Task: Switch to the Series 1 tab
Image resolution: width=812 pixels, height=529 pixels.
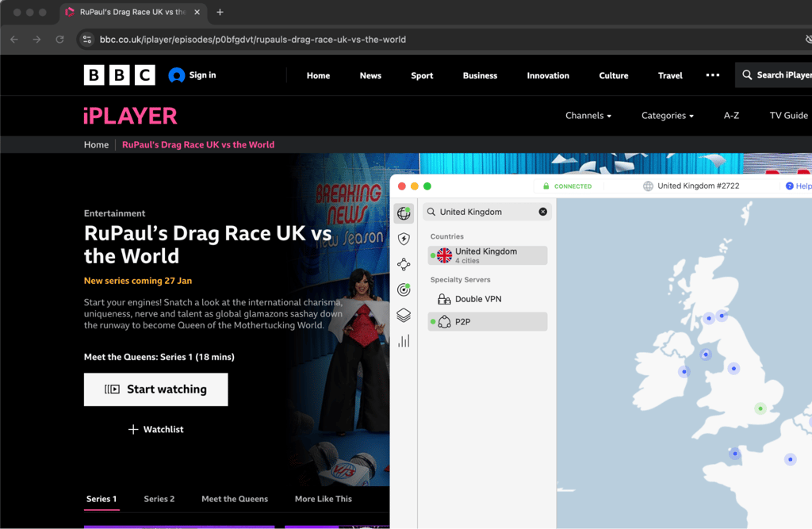Action: [101, 499]
